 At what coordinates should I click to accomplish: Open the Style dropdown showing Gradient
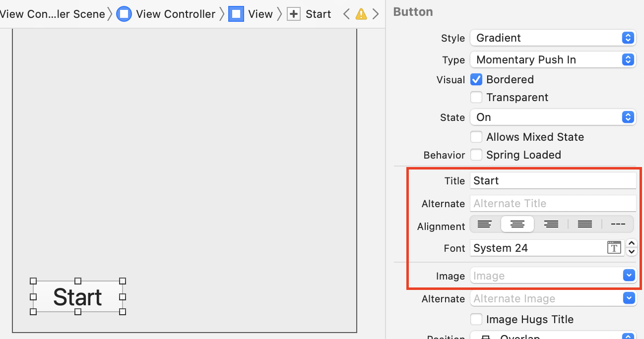(553, 38)
